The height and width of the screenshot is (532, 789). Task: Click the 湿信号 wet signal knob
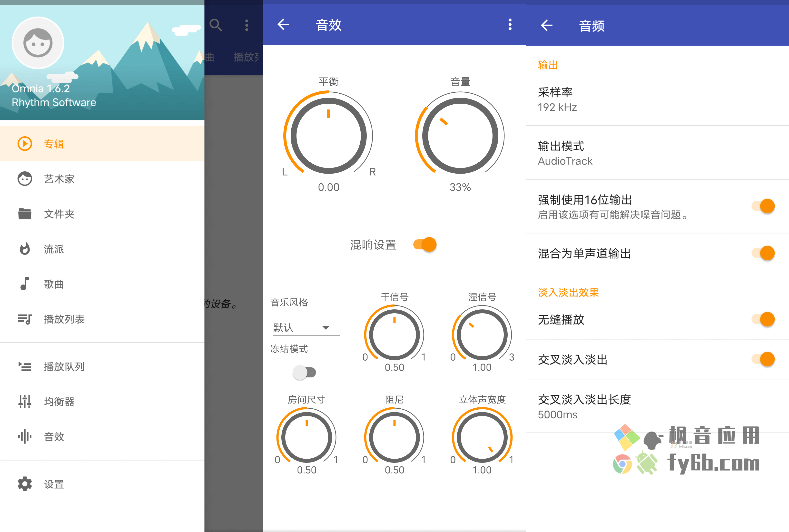482,335
